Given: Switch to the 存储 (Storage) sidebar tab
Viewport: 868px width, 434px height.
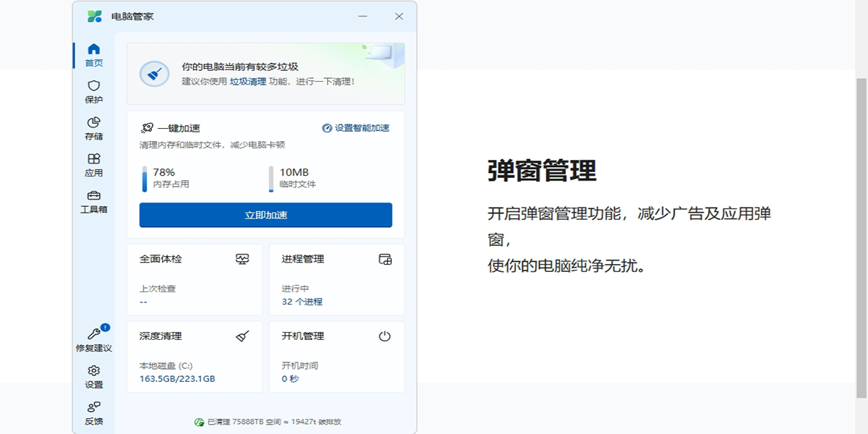Looking at the screenshot, I should pos(93,128).
